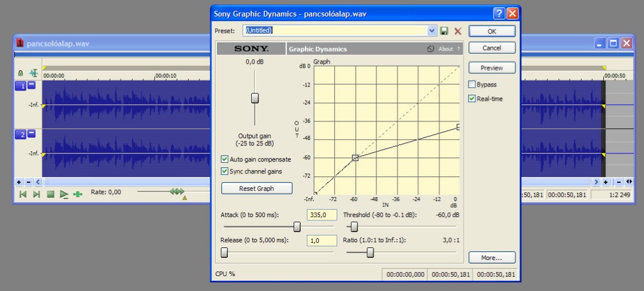Click the scroll right arrow in data window
644x291 pixels.
(x=596, y=182)
